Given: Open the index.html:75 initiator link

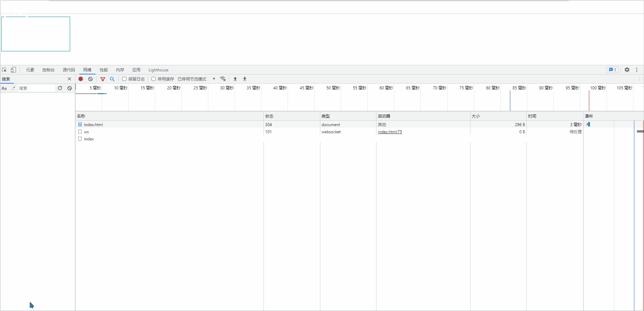Looking at the screenshot, I should click(390, 132).
